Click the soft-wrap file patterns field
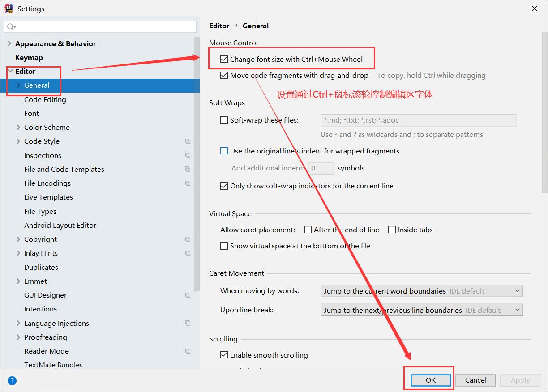The width and height of the screenshot is (548, 392). pyautogui.click(x=418, y=120)
